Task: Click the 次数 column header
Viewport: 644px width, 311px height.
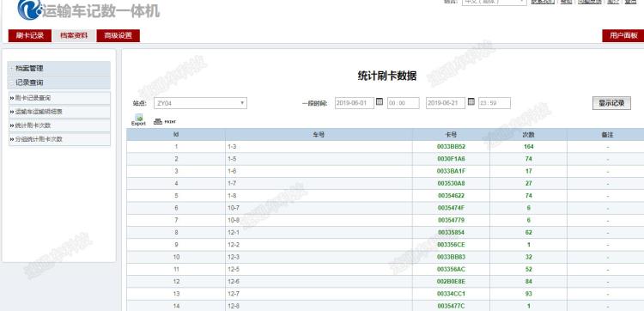Action: tap(528, 134)
